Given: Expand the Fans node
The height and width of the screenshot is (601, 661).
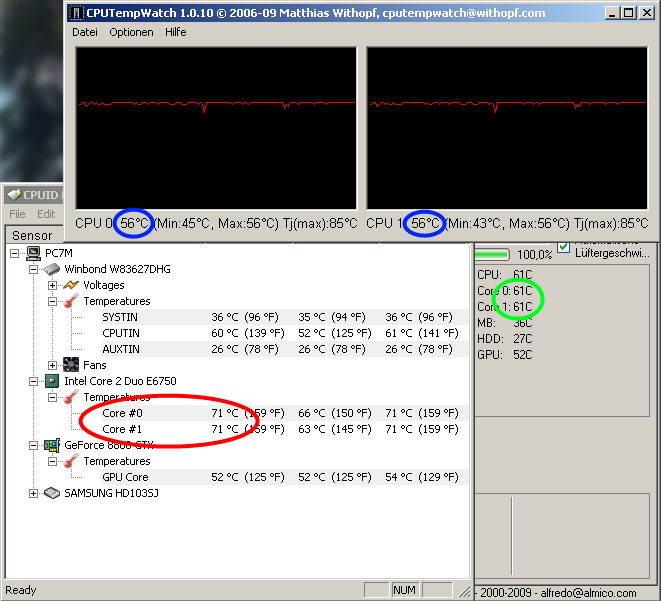Looking at the screenshot, I should pyautogui.click(x=52, y=365).
